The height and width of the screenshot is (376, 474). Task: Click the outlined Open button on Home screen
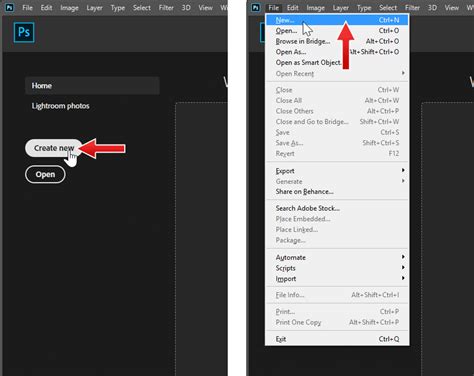pyautogui.click(x=45, y=174)
